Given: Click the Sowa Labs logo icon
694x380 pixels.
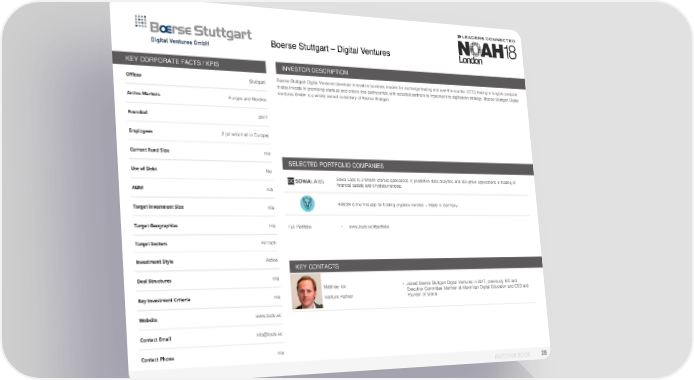Looking at the screenshot, I should [306, 181].
